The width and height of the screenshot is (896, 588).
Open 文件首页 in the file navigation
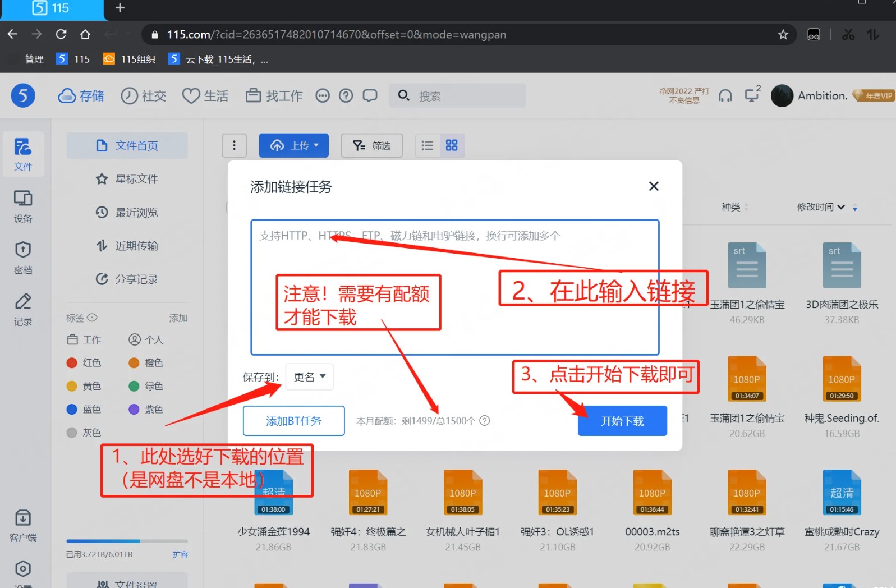tap(127, 146)
